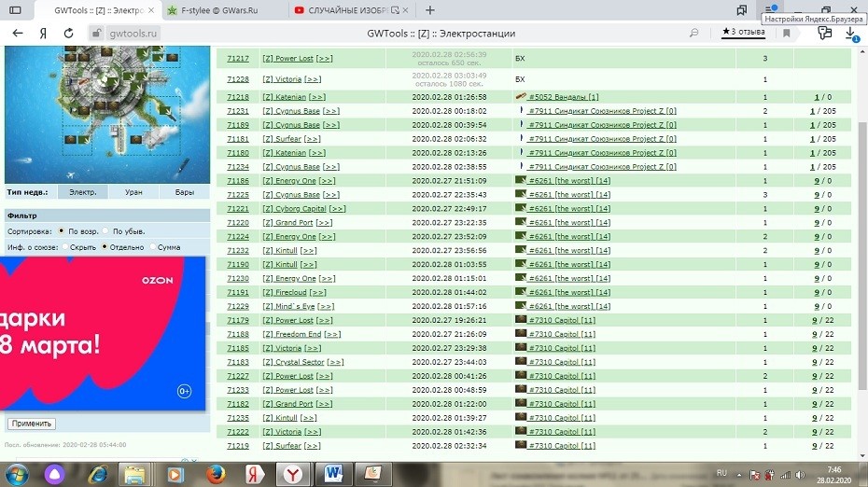Open Internet Explorer from the taskbar
This screenshot has width=868, height=487.
[98, 474]
